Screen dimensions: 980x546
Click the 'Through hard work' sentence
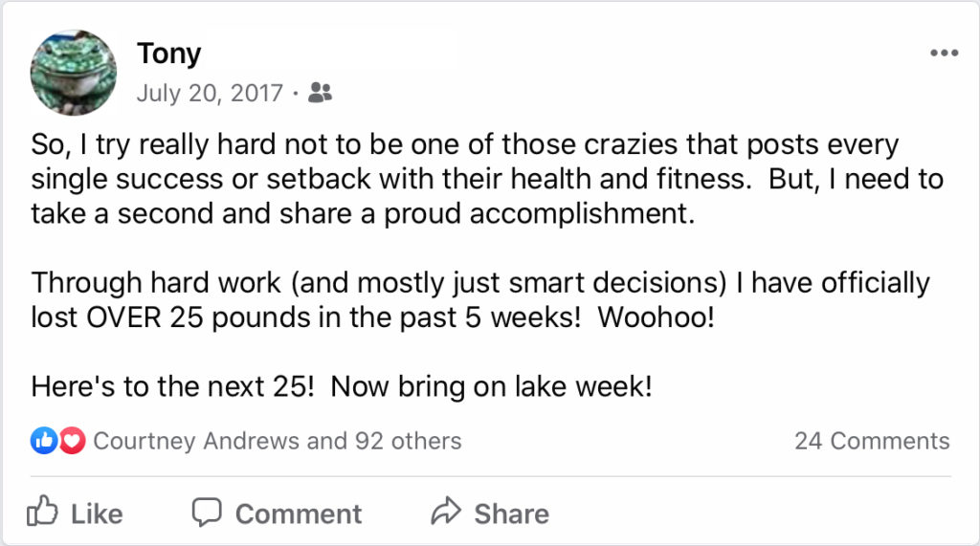point(480,300)
